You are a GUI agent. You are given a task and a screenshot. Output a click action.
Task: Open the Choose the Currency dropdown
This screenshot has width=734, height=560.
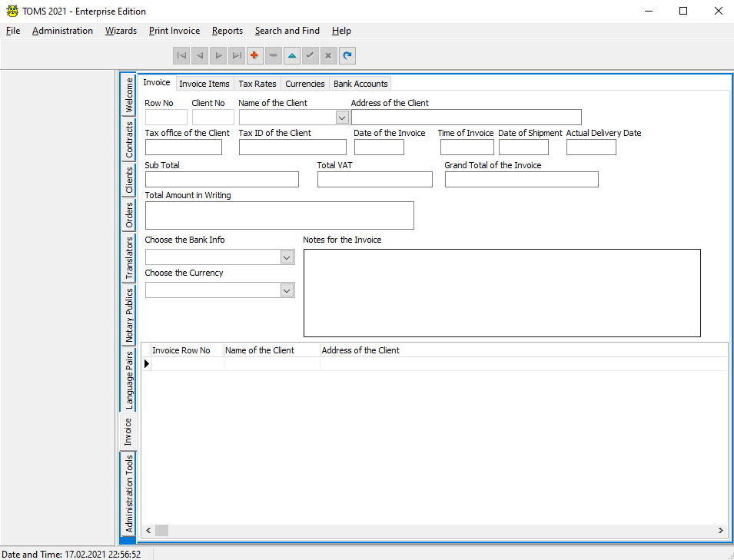click(x=287, y=290)
